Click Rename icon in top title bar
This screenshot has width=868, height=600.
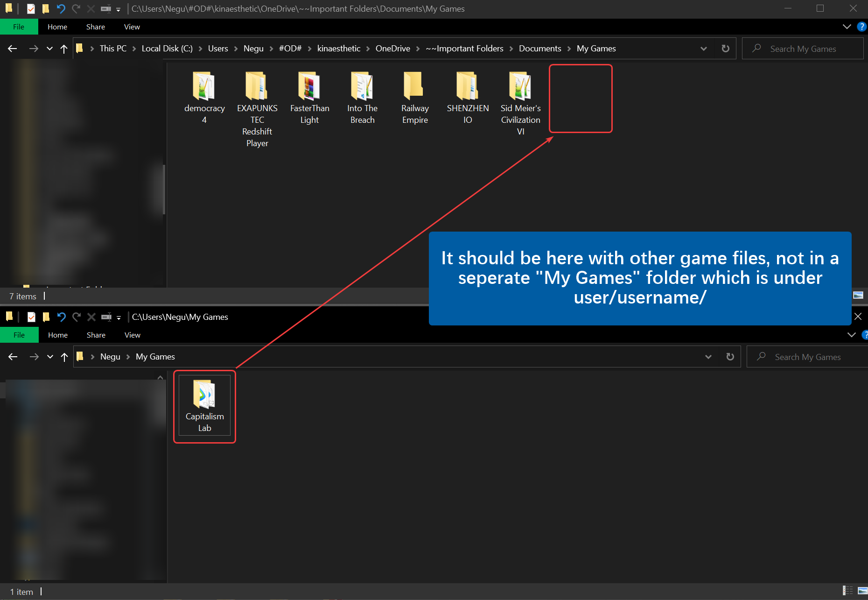(x=106, y=8)
